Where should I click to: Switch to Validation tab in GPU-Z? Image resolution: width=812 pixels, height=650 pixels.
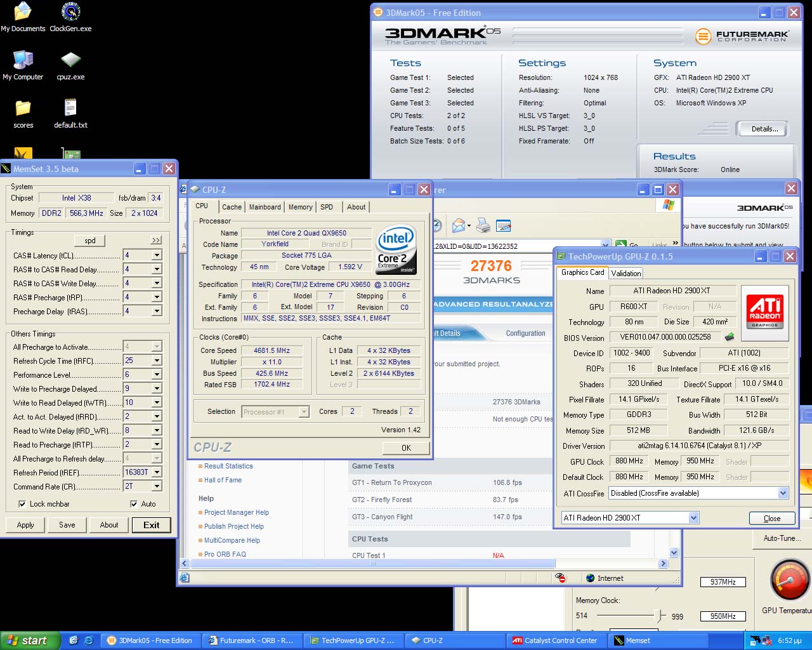coord(626,274)
